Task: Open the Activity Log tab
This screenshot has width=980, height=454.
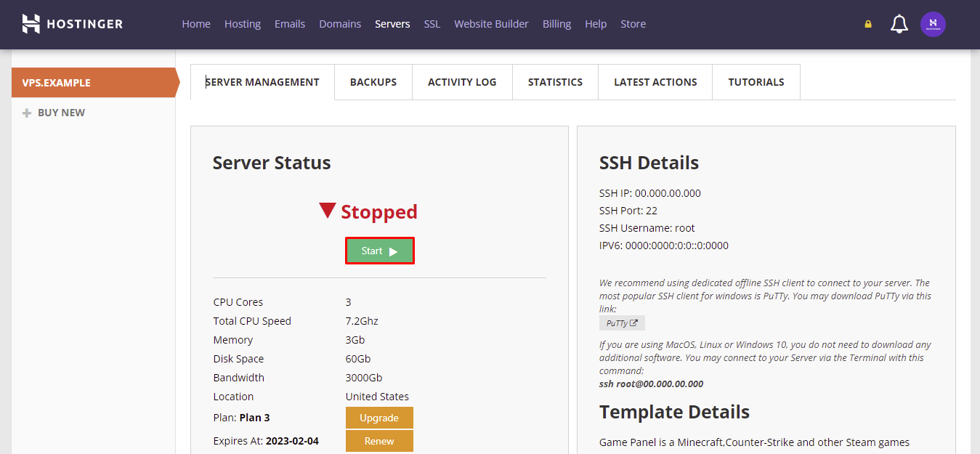Action: click(x=462, y=81)
